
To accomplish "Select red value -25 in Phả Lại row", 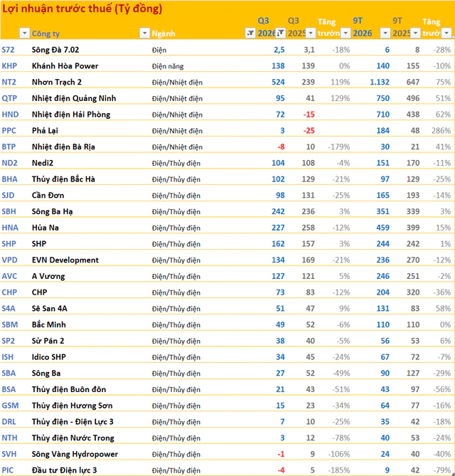I will (x=309, y=130).
